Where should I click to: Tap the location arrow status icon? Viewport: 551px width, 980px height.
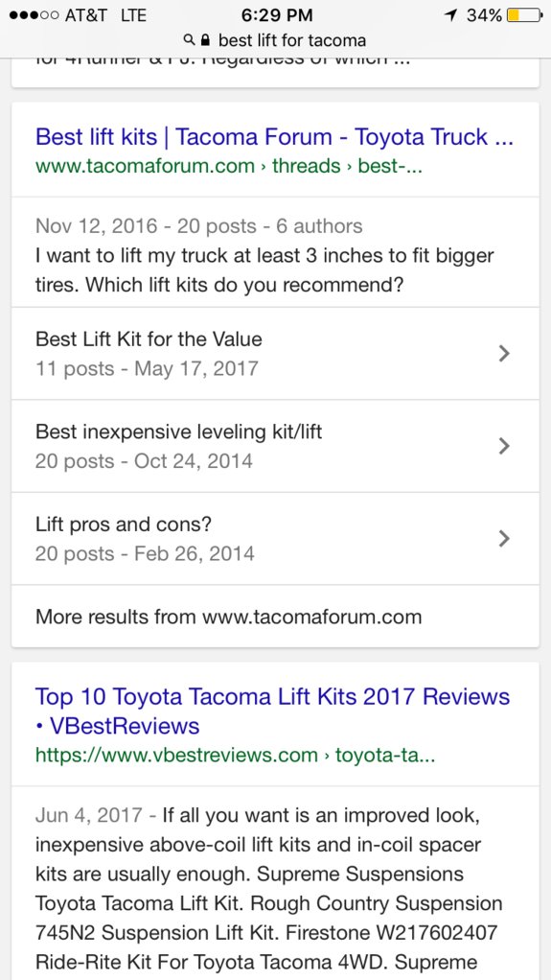pos(449,15)
